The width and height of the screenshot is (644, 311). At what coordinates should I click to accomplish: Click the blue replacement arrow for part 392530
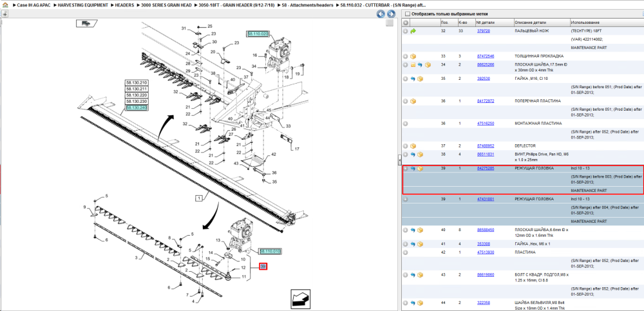[x=413, y=79]
